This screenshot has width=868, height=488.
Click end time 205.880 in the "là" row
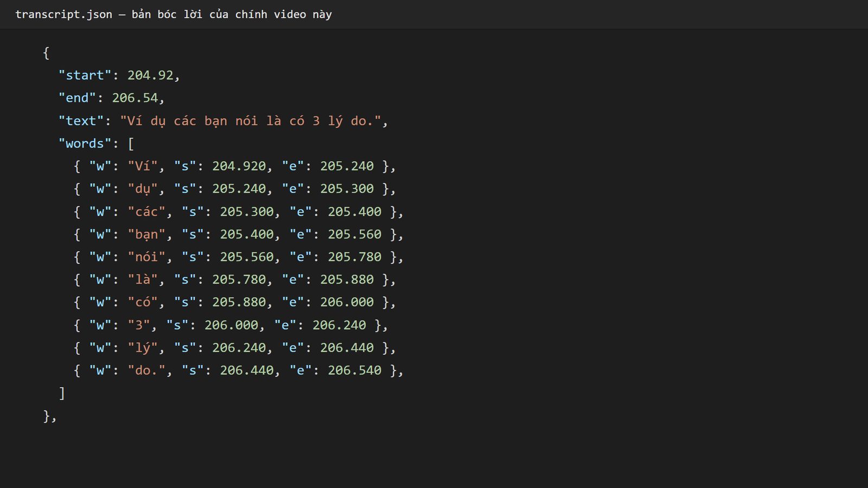[x=347, y=280]
